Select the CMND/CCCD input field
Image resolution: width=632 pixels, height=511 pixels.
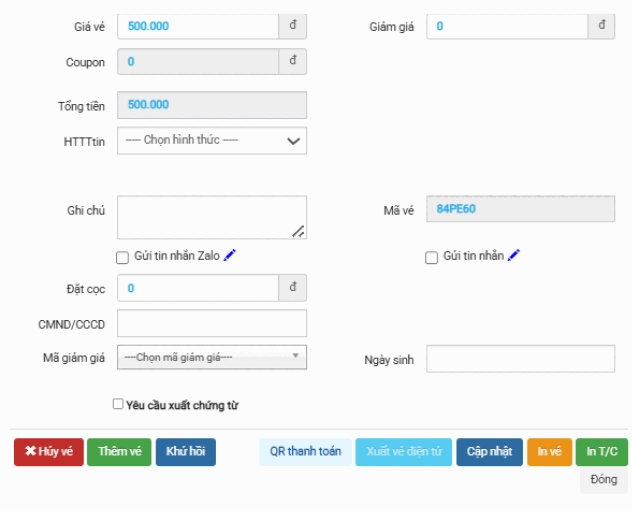pos(211,323)
